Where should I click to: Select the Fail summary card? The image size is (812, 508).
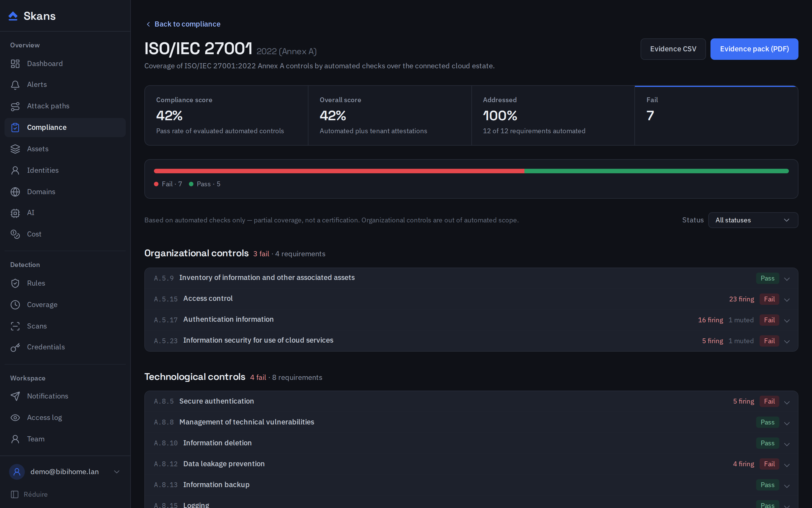pyautogui.click(x=716, y=116)
